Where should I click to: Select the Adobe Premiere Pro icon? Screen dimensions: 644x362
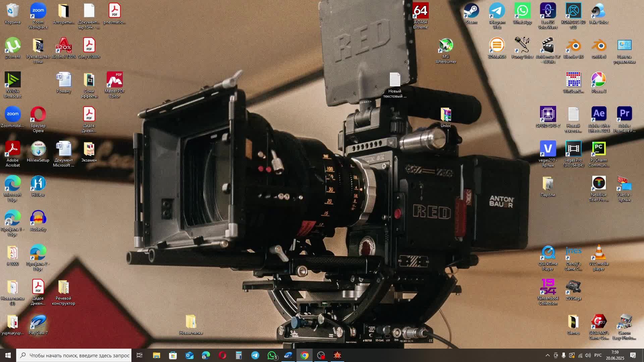click(624, 115)
